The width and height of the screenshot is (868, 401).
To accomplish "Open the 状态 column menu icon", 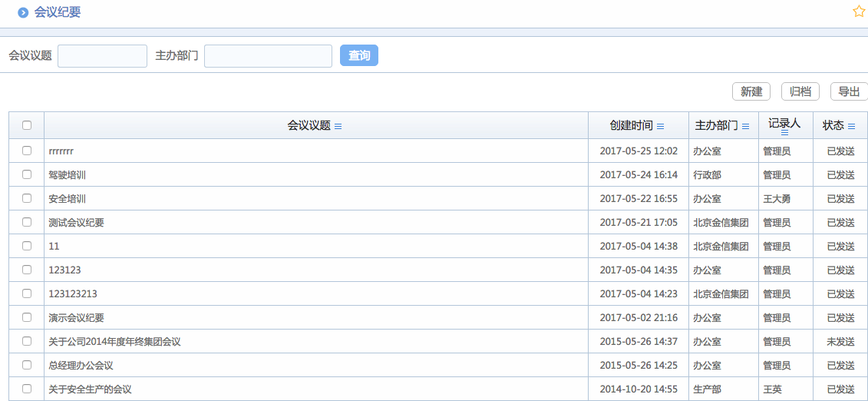I will click(x=851, y=126).
